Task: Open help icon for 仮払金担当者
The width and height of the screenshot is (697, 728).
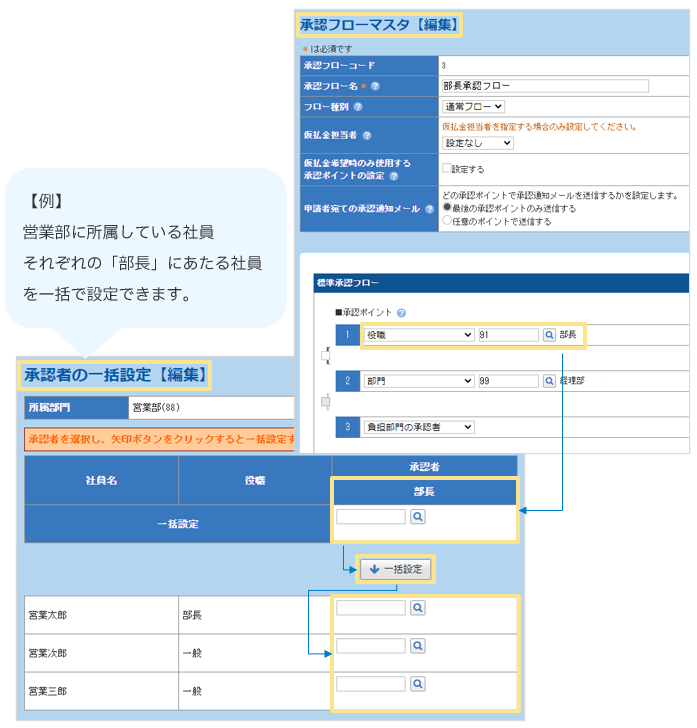Action: coord(367,135)
